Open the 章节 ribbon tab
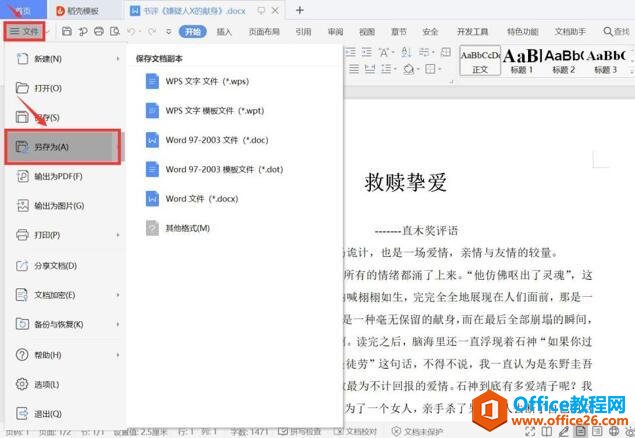635x438 pixels. tap(398, 32)
